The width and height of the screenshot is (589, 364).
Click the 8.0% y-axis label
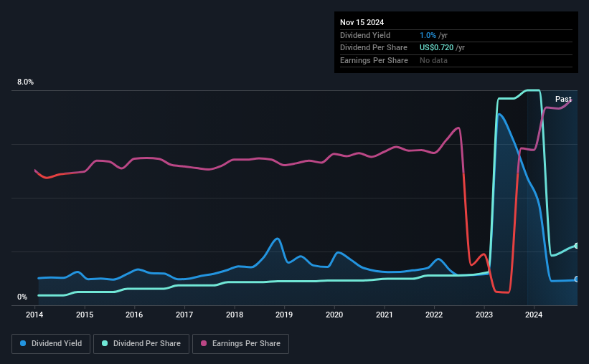point(25,82)
